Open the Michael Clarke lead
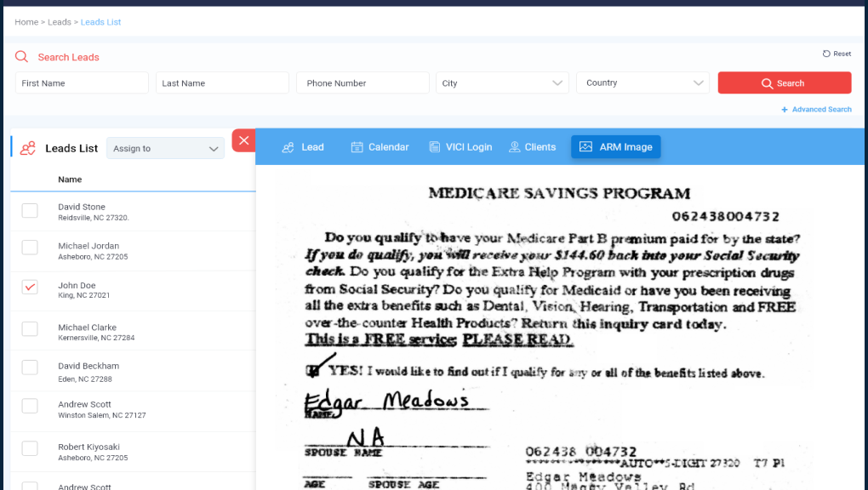The height and width of the screenshot is (490, 868). pos(87,328)
